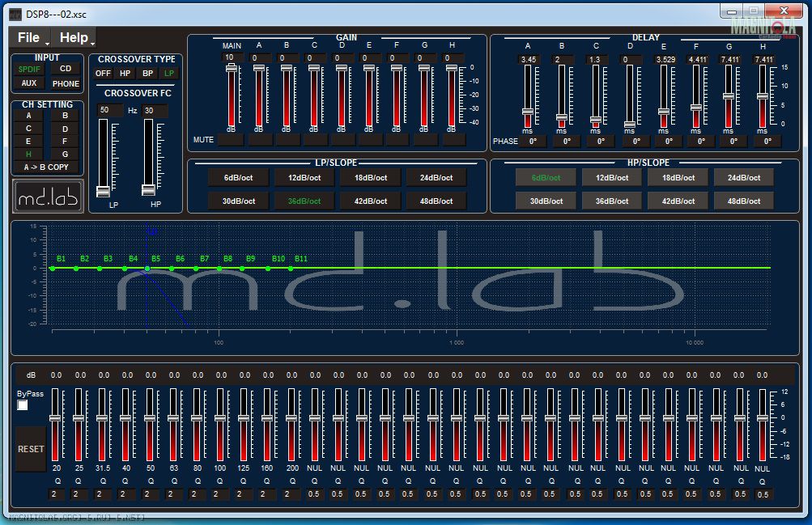Enable the ByPass checkbox
The width and height of the screenshot is (812, 525).
click(x=23, y=405)
